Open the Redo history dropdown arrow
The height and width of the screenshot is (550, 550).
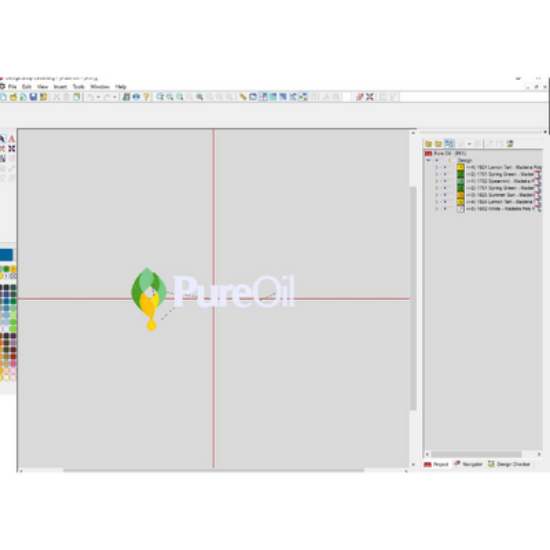click(x=115, y=97)
